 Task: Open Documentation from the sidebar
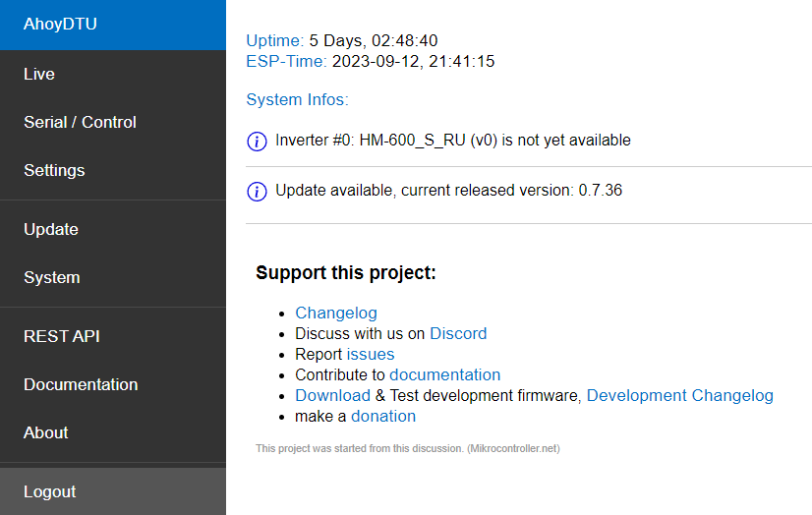(81, 384)
